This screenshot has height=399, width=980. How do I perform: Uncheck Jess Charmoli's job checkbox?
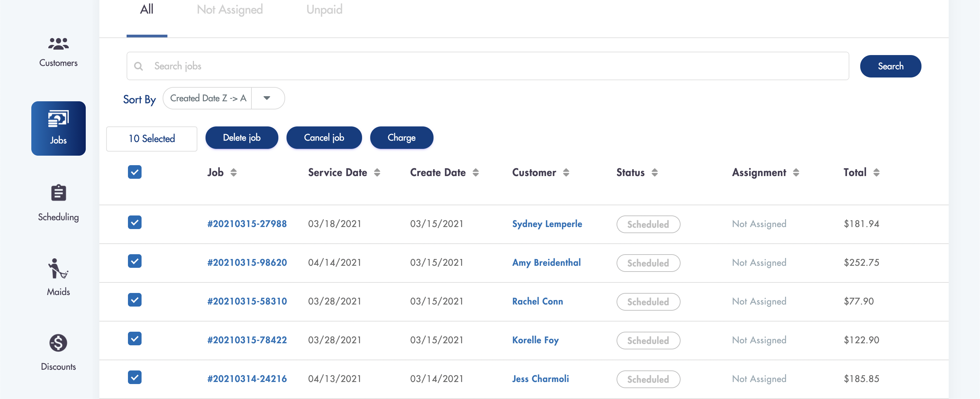pos(135,377)
